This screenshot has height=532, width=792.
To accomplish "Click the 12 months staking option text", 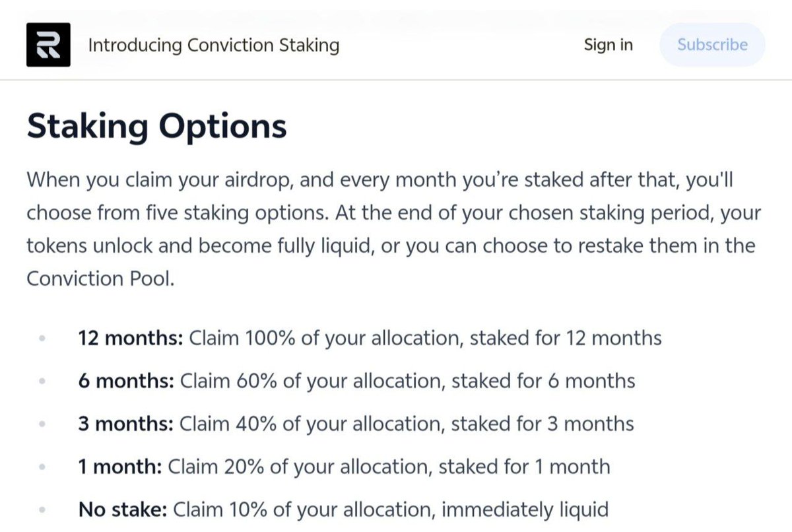I will 370,339.
